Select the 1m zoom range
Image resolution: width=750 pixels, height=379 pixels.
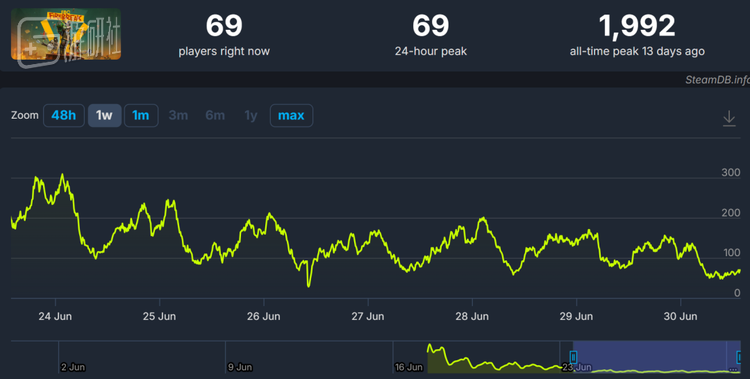click(141, 115)
